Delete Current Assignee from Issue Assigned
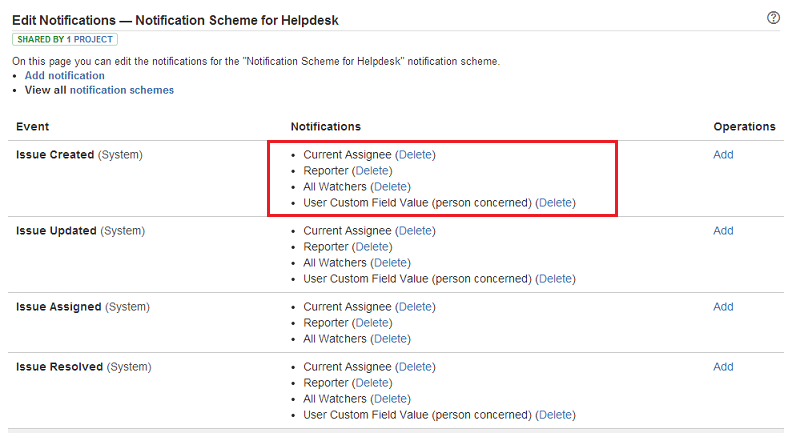This screenshot has height=433, width=796. tap(415, 307)
